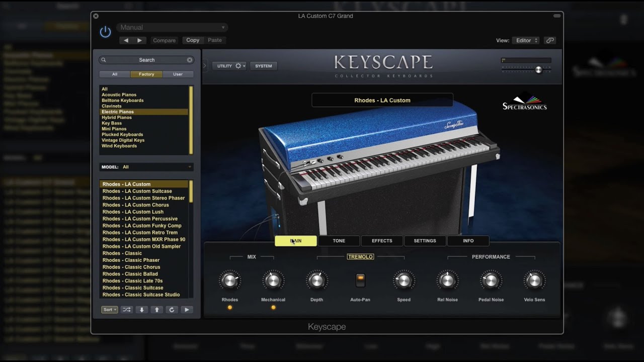This screenshot has width=644, height=362.
Task: Click the search magnifier icon
Action: [x=104, y=60]
